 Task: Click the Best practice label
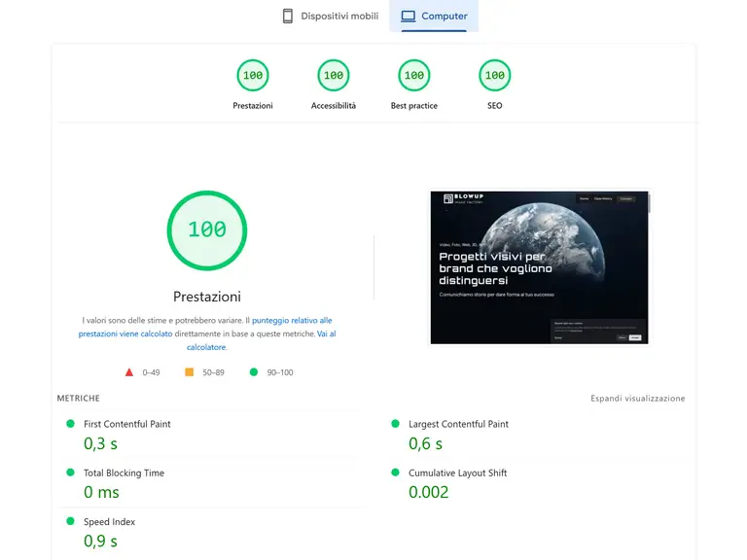(x=414, y=106)
